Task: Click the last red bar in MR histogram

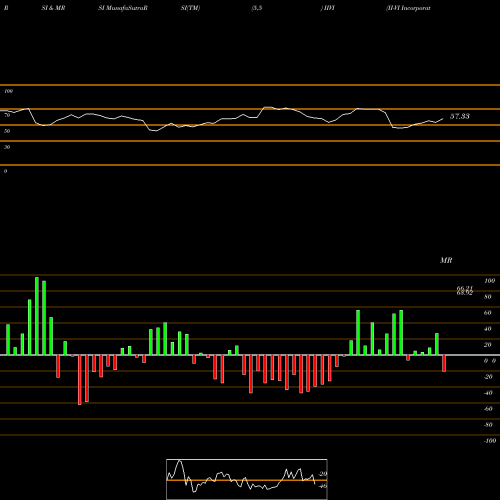Action: coord(444,363)
